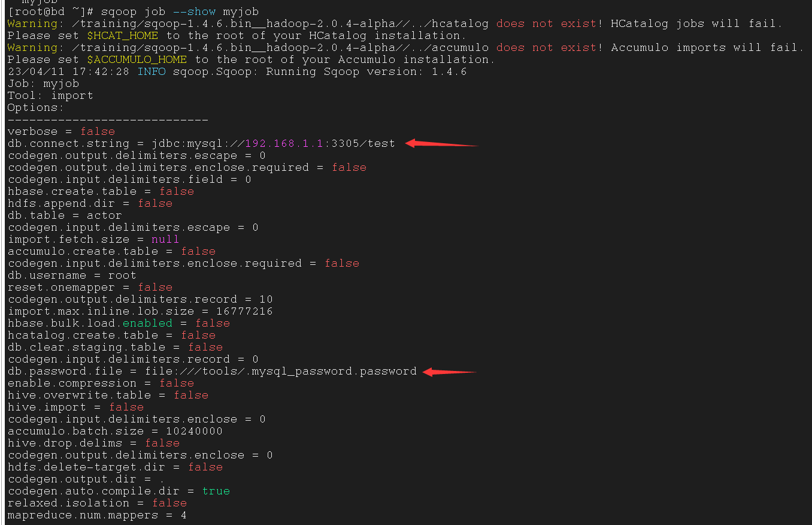812x525 pixels.
Task: Click the 192.168.1.1 IP address text
Action: point(284,144)
